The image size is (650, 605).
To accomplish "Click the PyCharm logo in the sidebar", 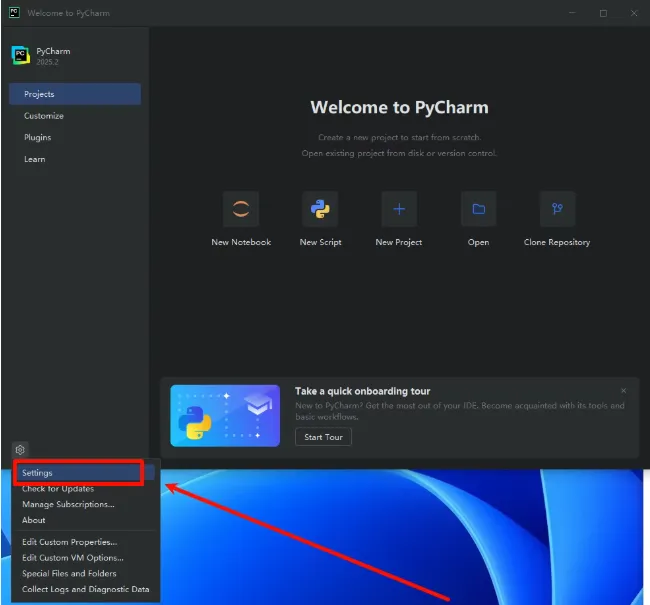I will tap(21, 56).
